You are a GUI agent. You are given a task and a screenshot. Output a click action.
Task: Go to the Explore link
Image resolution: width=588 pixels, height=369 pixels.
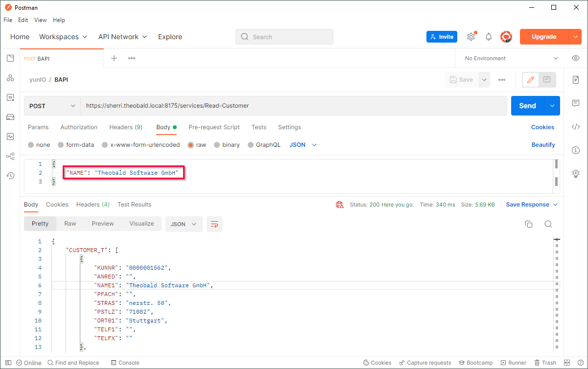point(170,37)
